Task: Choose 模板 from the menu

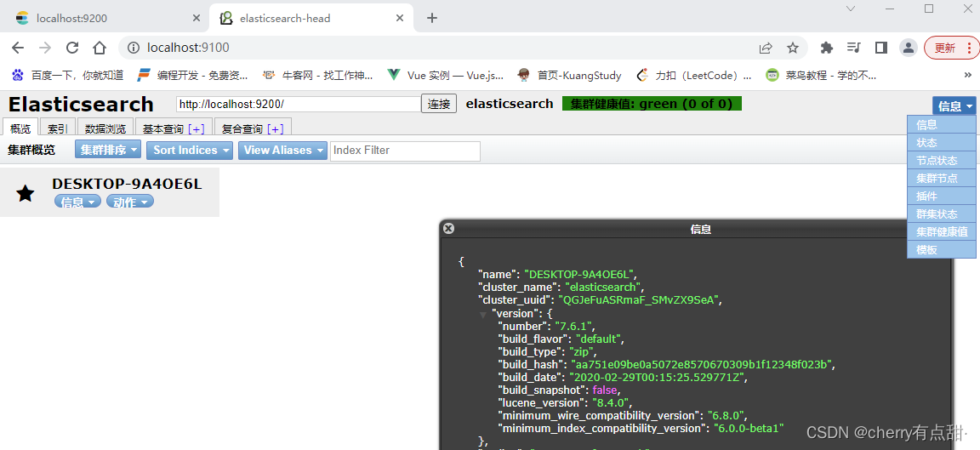Action: coord(941,249)
